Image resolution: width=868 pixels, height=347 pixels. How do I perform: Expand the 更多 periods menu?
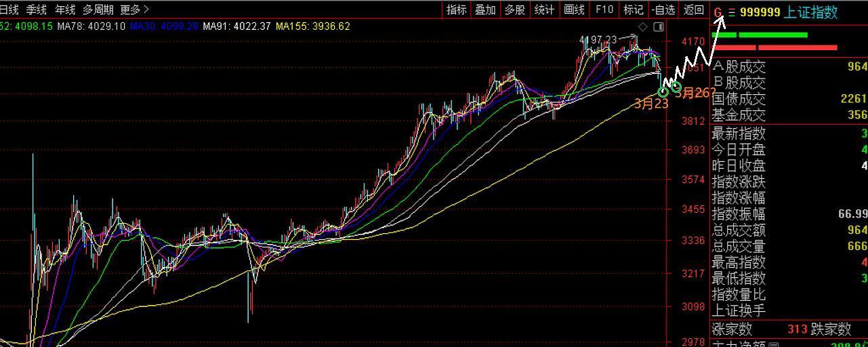tap(134, 9)
